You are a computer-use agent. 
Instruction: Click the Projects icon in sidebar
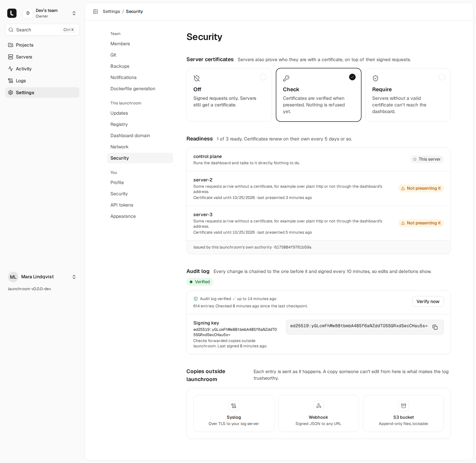[11, 45]
